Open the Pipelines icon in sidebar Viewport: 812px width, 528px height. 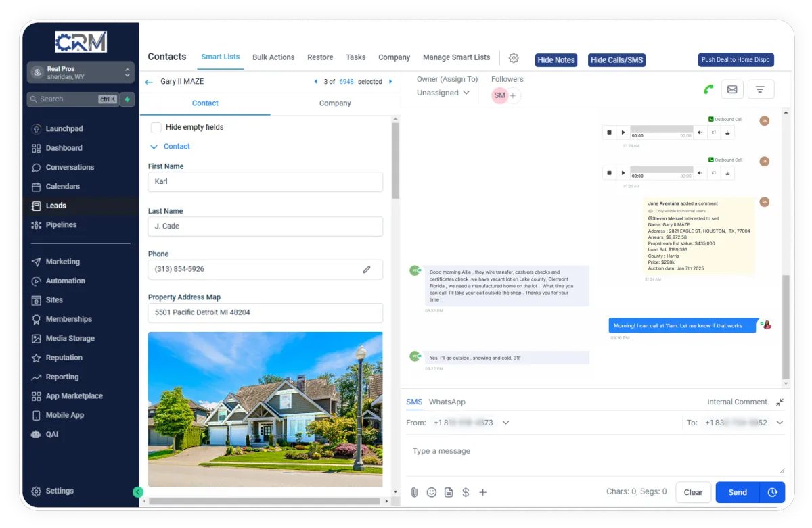37,225
